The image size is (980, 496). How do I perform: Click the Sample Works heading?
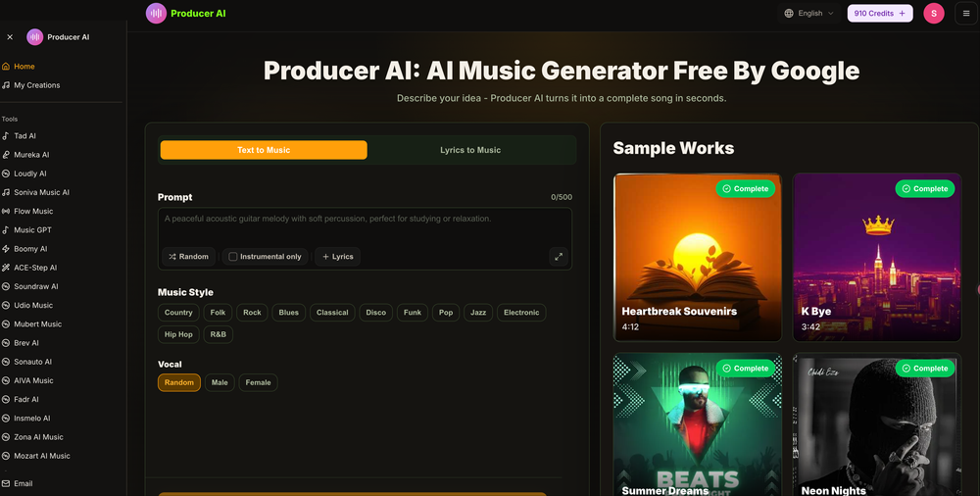[x=673, y=148]
